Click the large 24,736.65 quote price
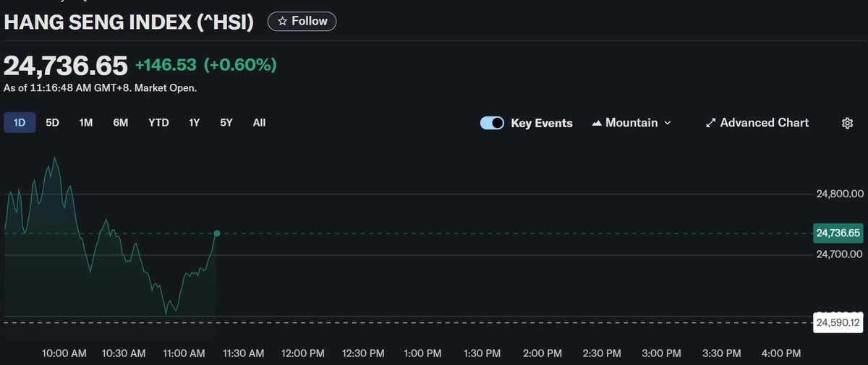Screen dimensions: 868x365 coord(66,65)
